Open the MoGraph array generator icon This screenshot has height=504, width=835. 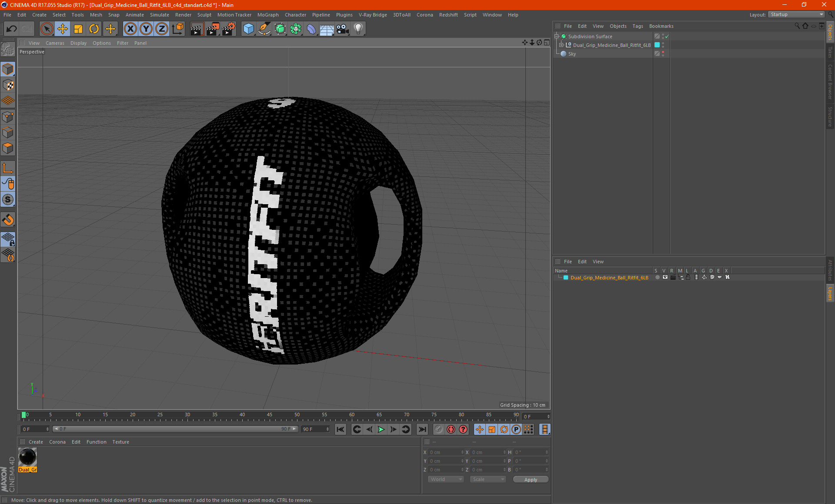coord(296,29)
